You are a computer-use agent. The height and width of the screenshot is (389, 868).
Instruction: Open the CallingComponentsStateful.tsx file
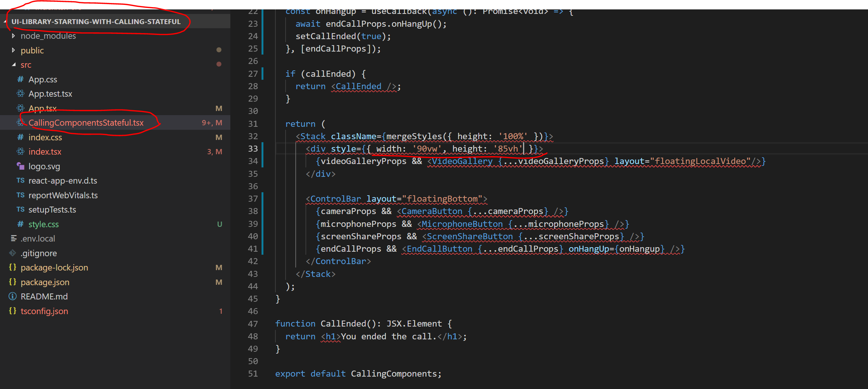[x=86, y=122]
